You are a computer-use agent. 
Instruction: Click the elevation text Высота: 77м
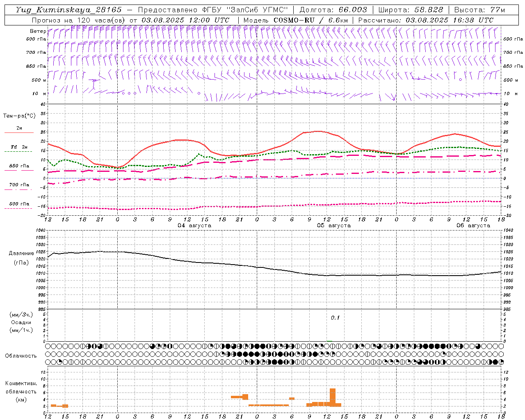(x=479, y=10)
